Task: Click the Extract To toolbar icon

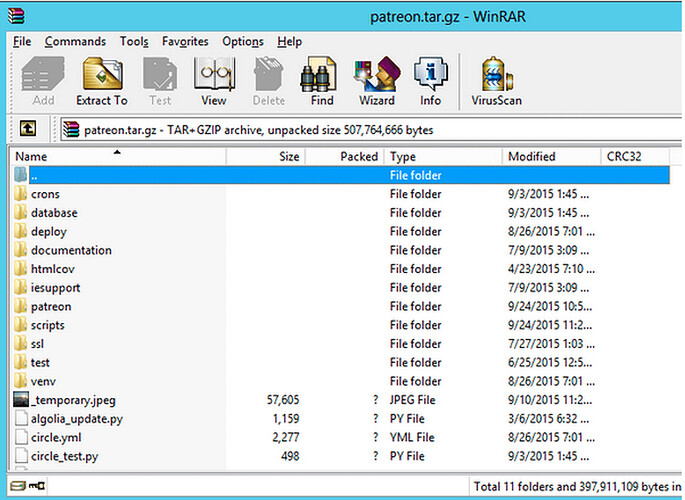Action: 101,80
